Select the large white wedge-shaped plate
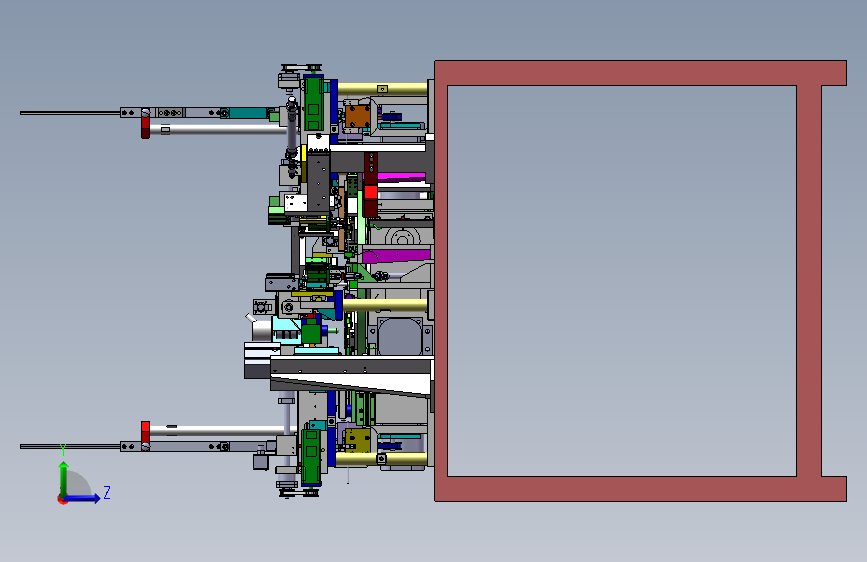 (x=351, y=383)
